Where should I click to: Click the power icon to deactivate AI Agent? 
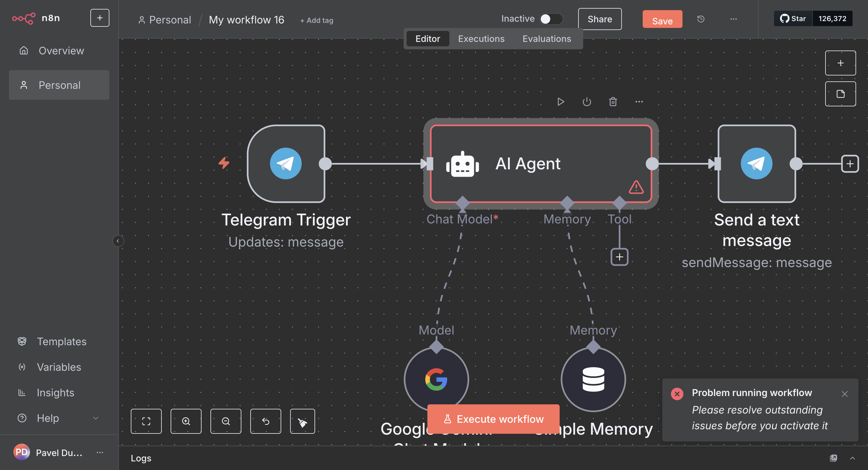click(x=586, y=102)
